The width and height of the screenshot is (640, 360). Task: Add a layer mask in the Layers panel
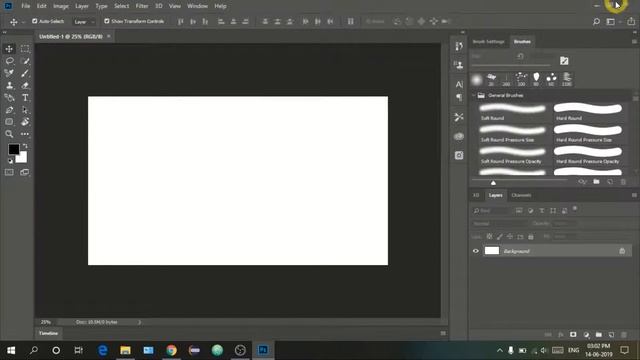[573, 335]
